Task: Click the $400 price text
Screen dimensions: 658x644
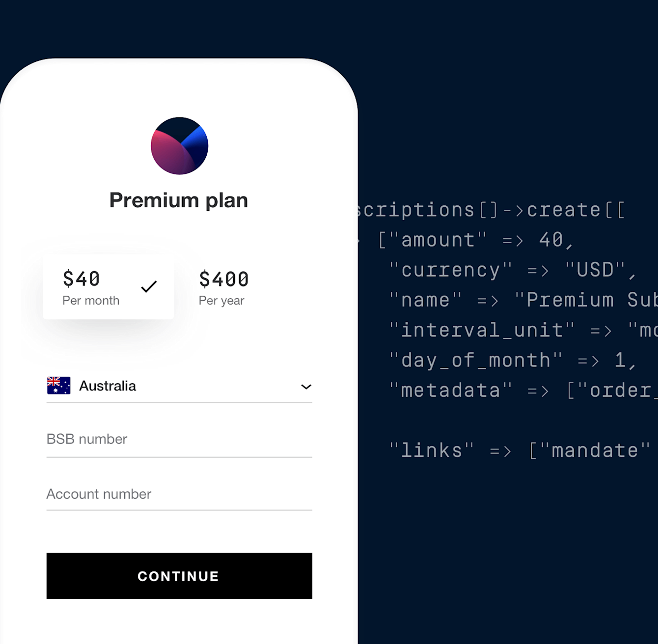Action: click(x=223, y=279)
